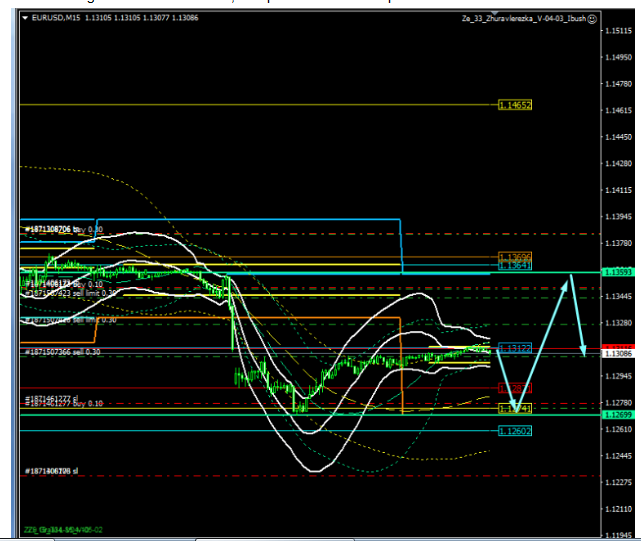Click the cyan 1.12602 level label
Viewport: 641px width, 541px height.
[514, 431]
